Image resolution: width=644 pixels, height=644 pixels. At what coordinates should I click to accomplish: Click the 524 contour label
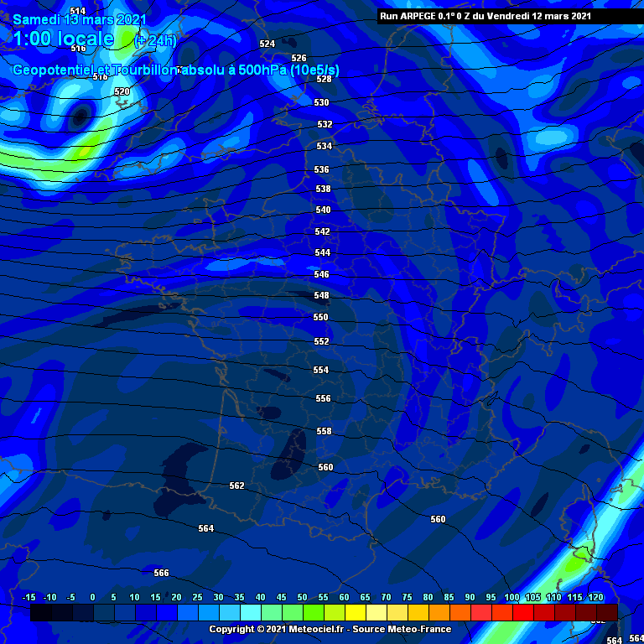coord(267,44)
